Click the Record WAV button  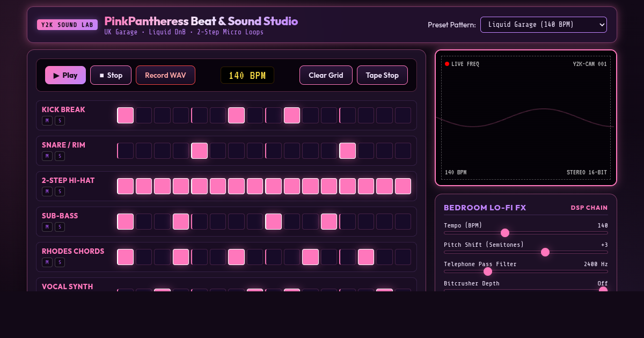coord(165,75)
